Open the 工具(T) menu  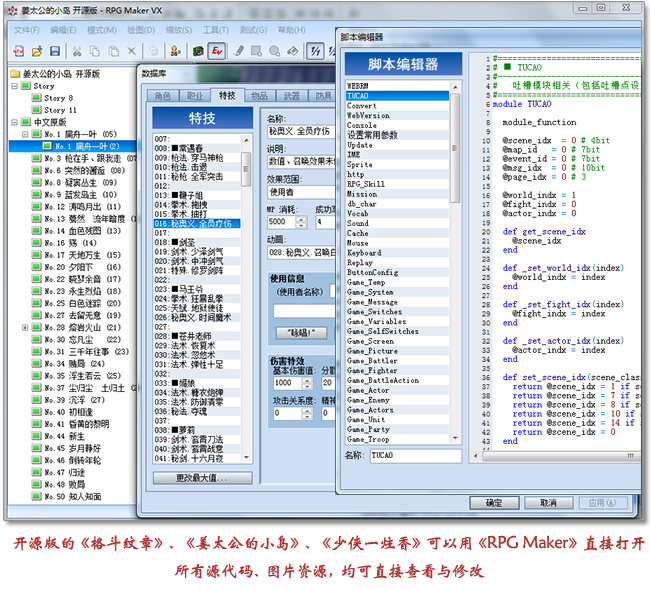[x=216, y=30]
